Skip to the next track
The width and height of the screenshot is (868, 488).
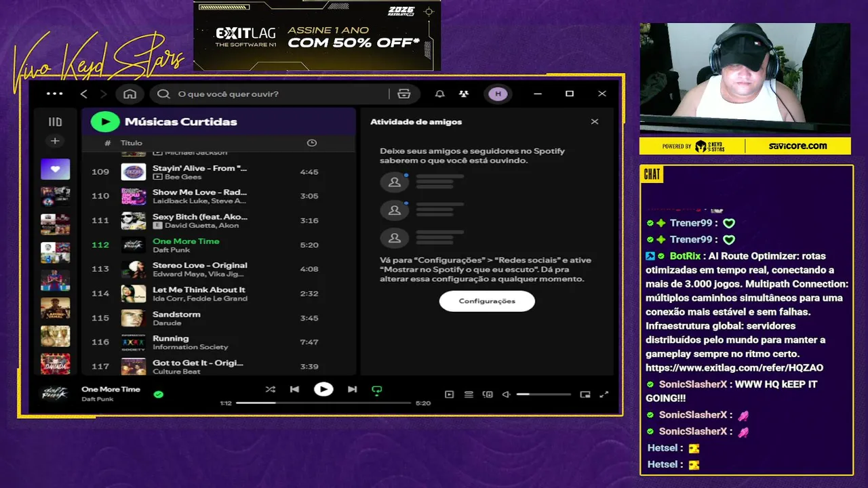353,389
